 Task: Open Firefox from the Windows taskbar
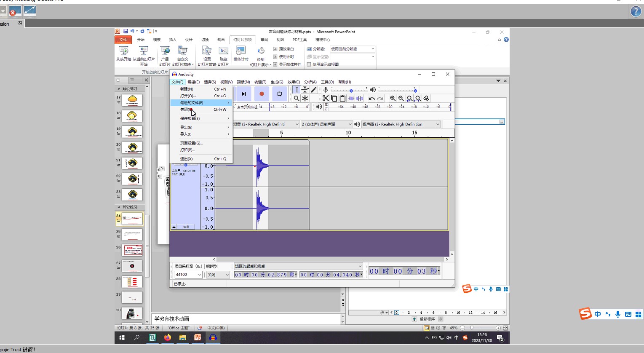click(168, 337)
